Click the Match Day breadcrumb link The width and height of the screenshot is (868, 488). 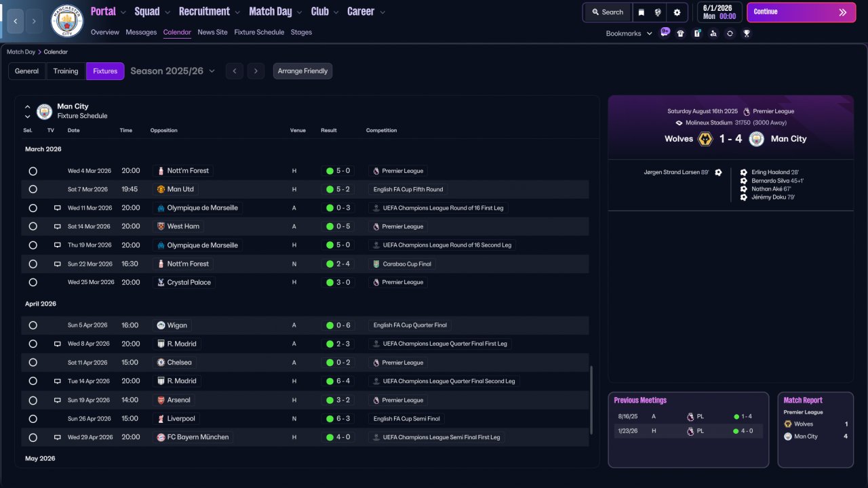pos(21,52)
